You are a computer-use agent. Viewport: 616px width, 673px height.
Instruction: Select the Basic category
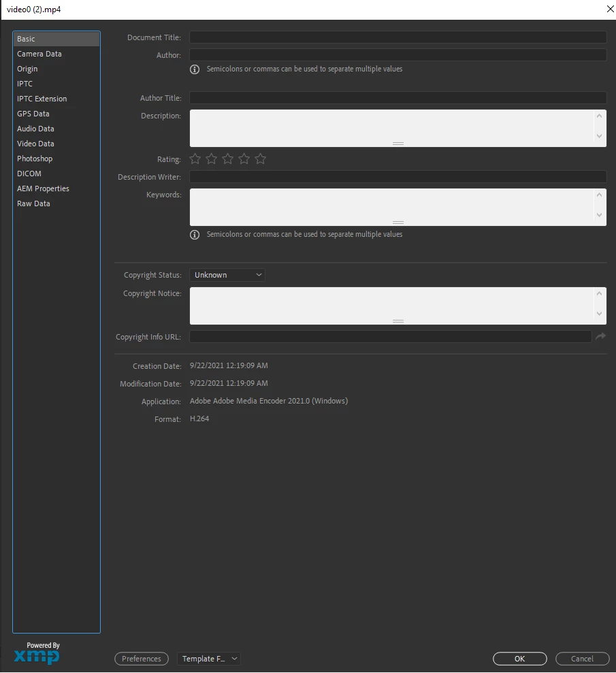pyautogui.click(x=56, y=39)
